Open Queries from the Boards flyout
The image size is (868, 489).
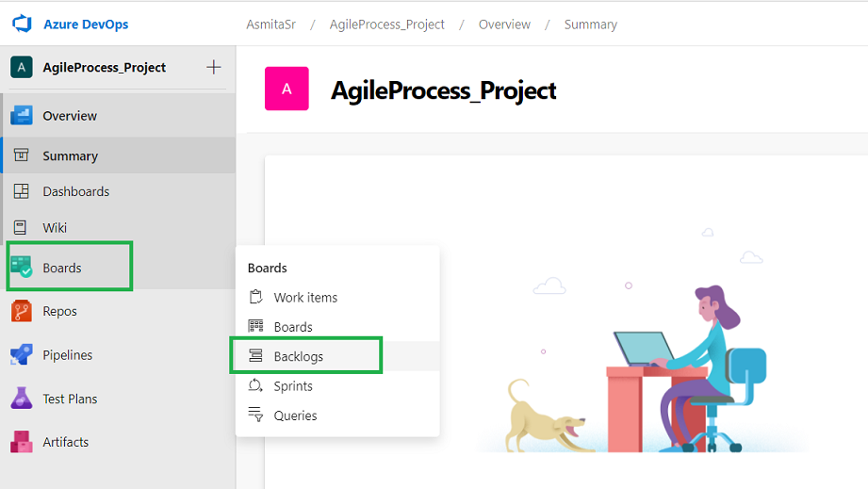(x=295, y=416)
